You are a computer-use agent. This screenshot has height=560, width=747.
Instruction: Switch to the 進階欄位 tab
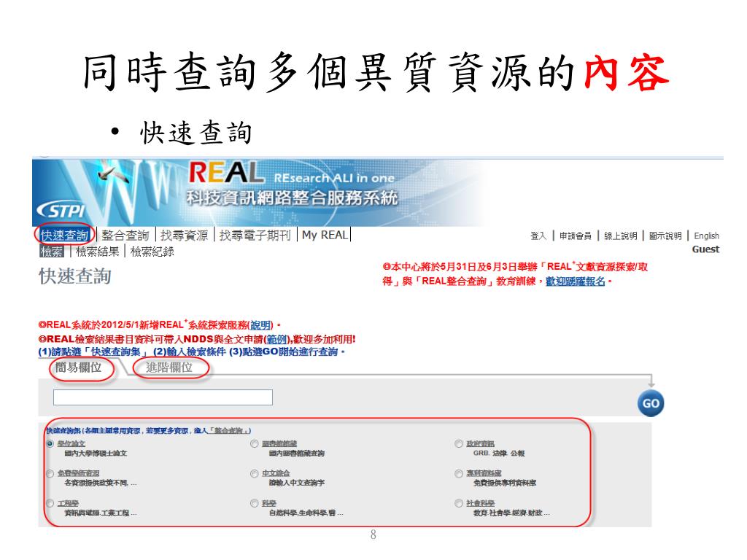tap(169, 367)
